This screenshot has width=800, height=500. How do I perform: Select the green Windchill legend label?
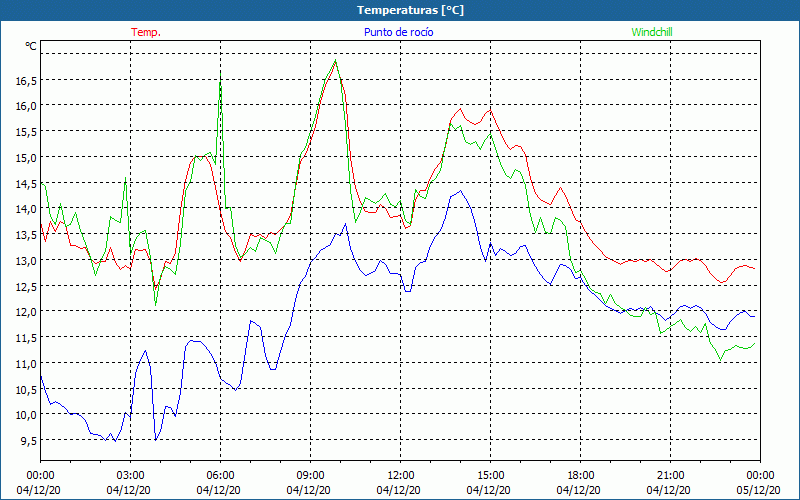(652, 32)
